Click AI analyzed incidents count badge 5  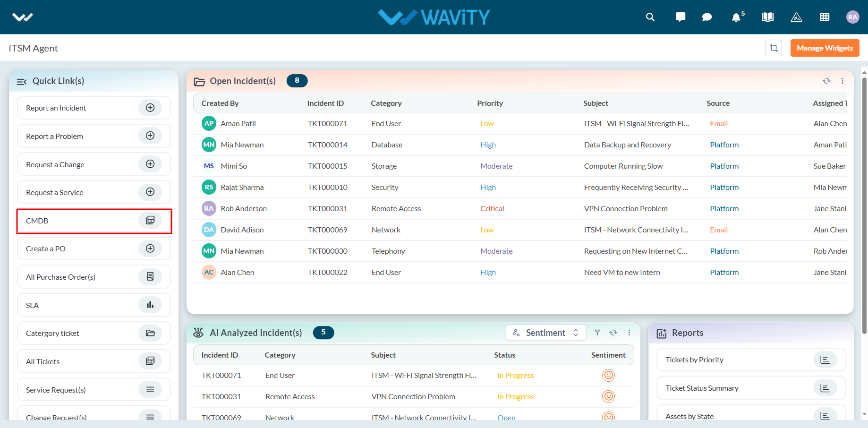point(323,333)
